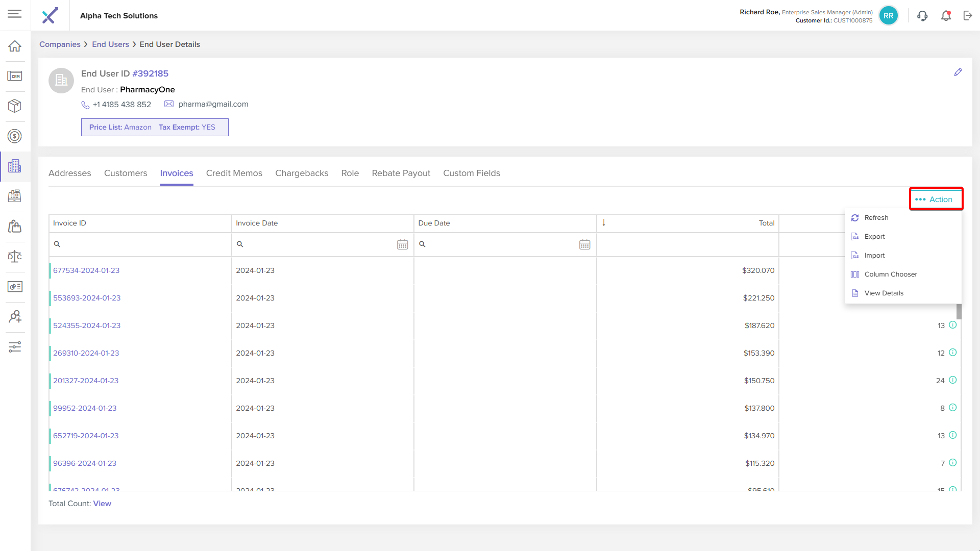Switch to the Chargebacks tab
Image resolution: width=980 pixels, height=551 pixels.
[x=302, y=173]
